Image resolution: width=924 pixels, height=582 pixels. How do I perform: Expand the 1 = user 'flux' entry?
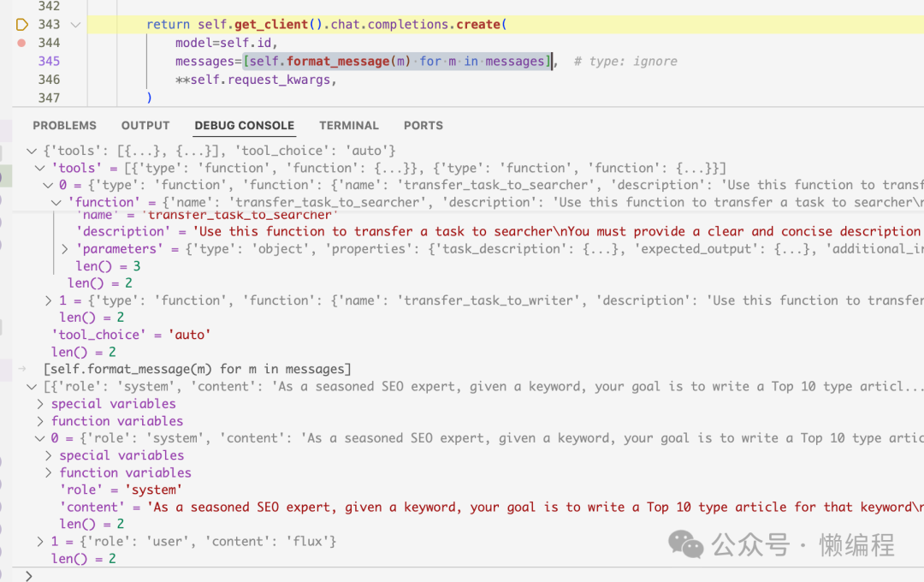[40, 541]
